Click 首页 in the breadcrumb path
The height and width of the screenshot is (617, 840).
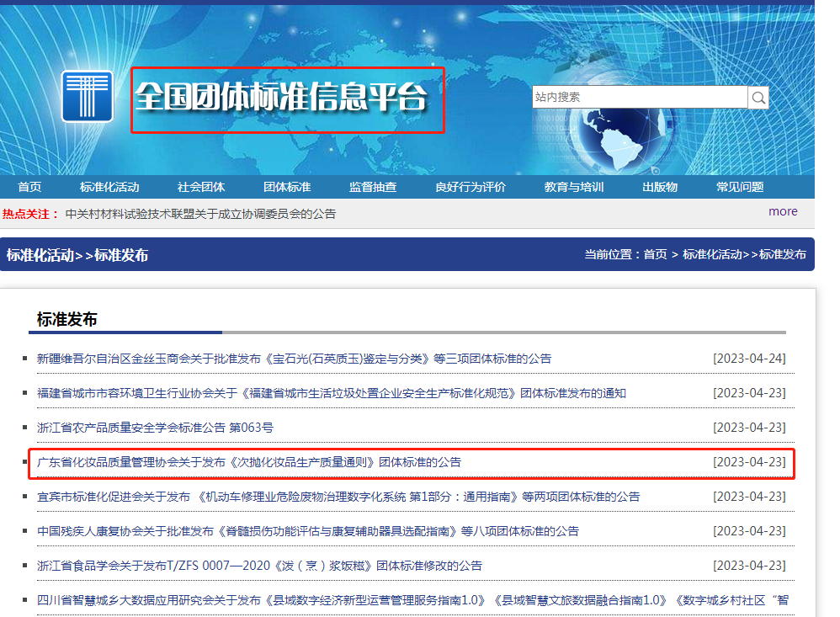[x=655, y=254]
